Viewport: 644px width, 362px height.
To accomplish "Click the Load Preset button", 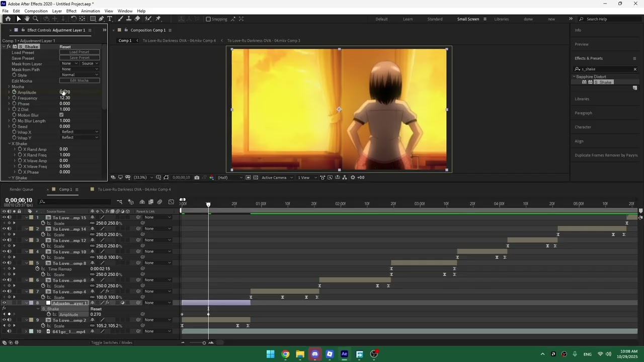I will coord(79,52).
